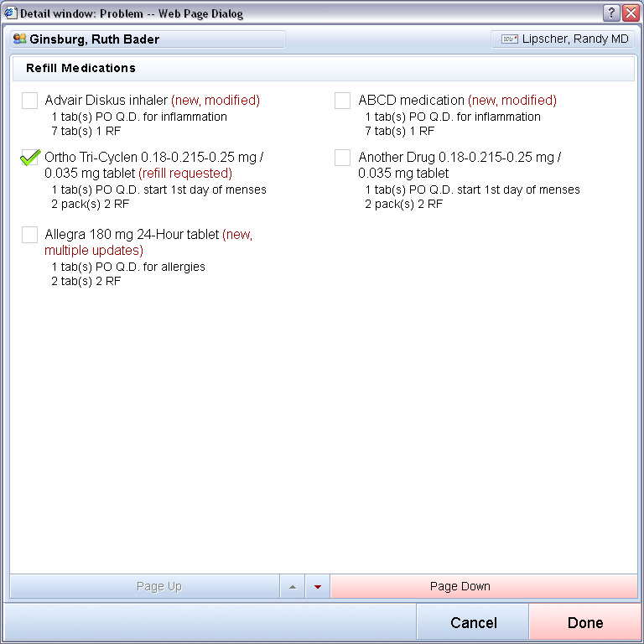Click the Advair Diskus inhaler medication name
The height and width of the screenshot is (644, 644).
(106, 101)
